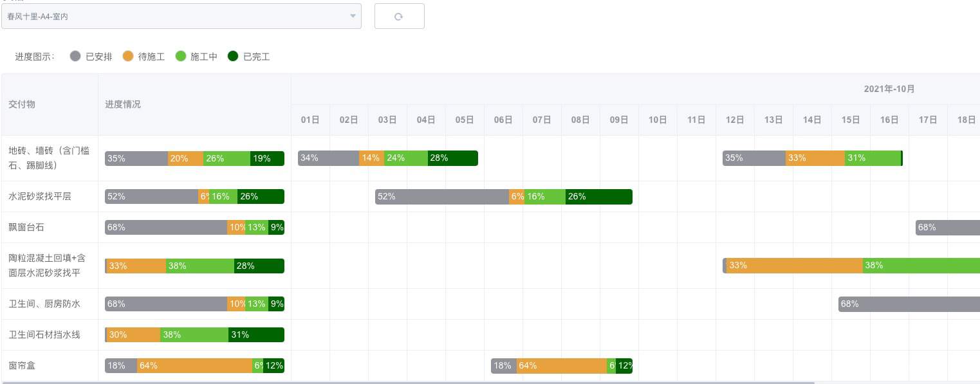This screenshot has width=980, height=384.
Task: Click the 已完工 dark green legend swatch
Action: 233,57
